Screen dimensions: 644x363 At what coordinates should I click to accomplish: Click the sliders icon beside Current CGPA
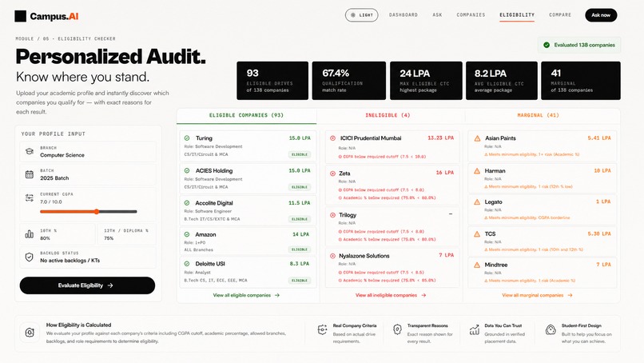click(x=29, y=197)
